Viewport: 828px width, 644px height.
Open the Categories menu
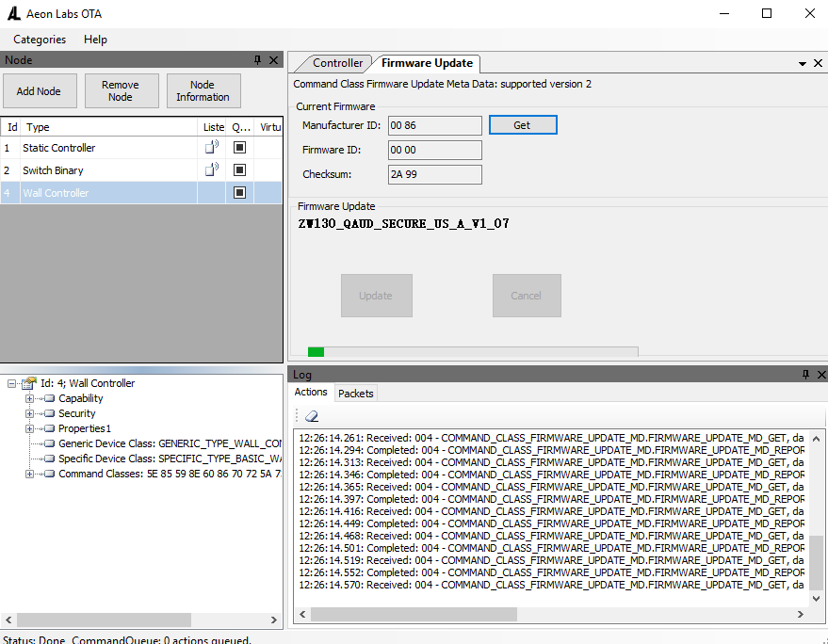click(40, 39)
